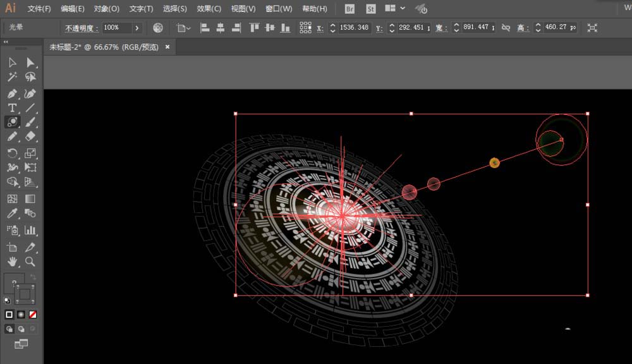Screen dimensions: 632x364
Task: Open the 编辑(E) menu
Action: (73, 9)
